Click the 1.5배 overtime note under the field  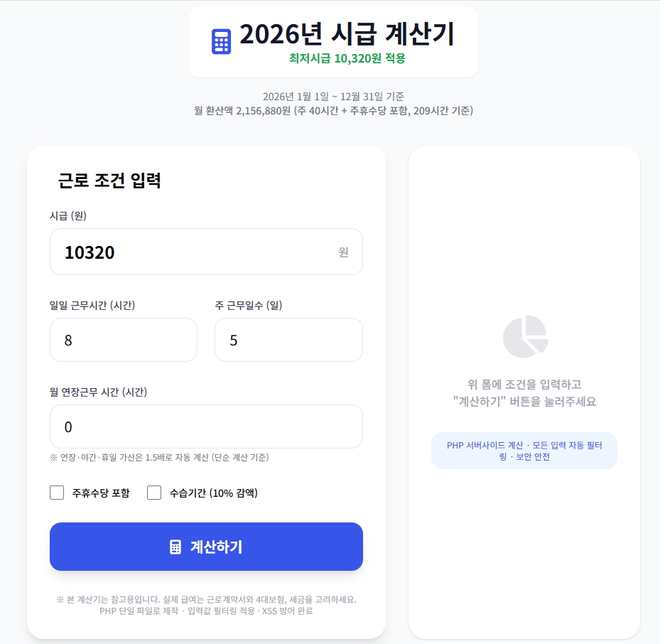coord(159,458)
